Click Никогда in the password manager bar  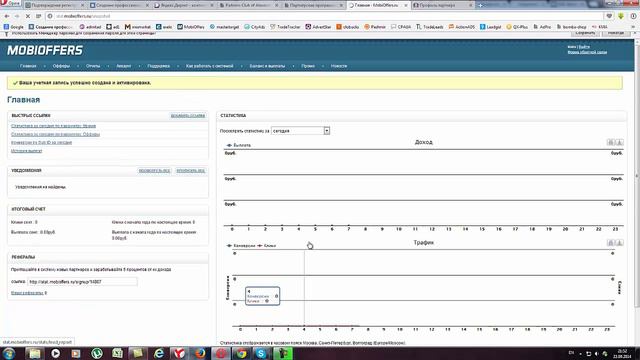click(x=616, y=33)
